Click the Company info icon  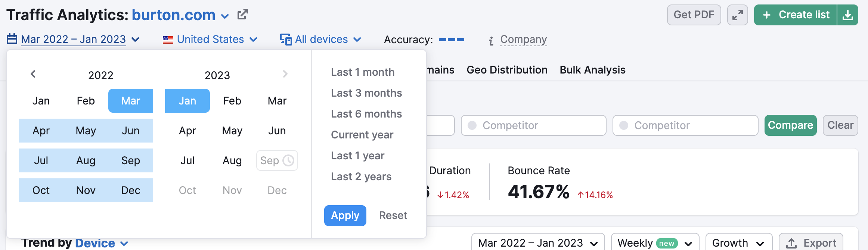coord(491,41)
